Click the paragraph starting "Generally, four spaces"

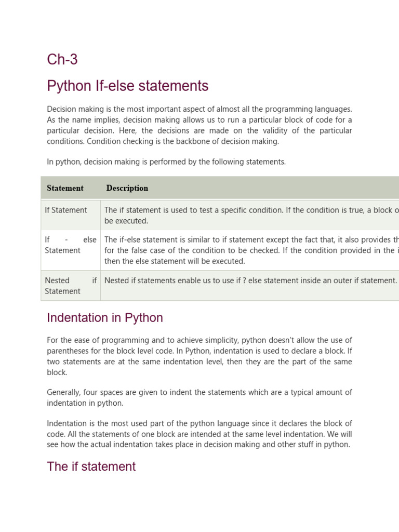tap(199, 397)
